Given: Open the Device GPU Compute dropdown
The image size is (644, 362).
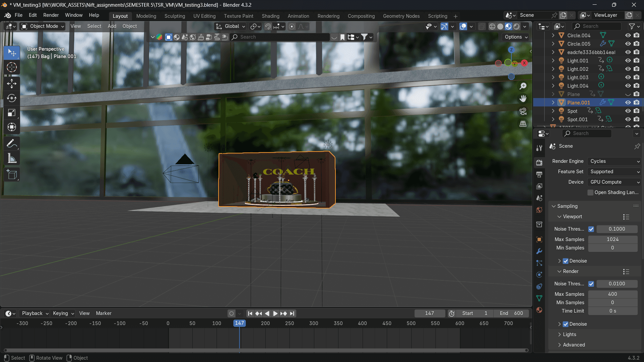Looking at the screenshot, I should (x=614, y=182).
